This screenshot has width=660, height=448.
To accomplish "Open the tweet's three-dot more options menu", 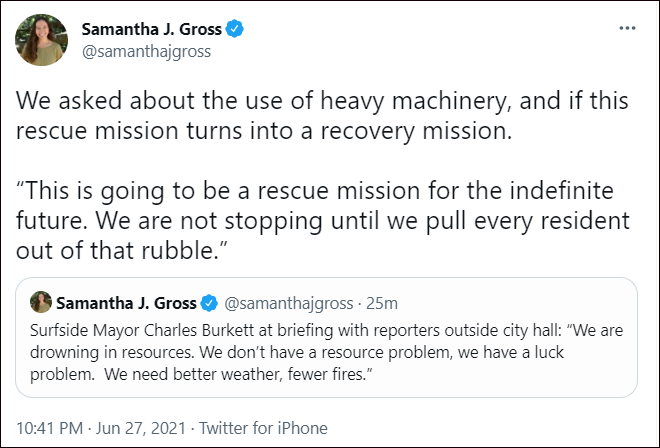I will [626, 29].
